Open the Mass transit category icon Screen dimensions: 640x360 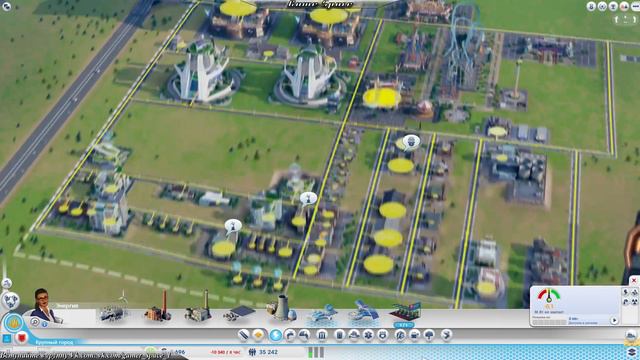414,335
